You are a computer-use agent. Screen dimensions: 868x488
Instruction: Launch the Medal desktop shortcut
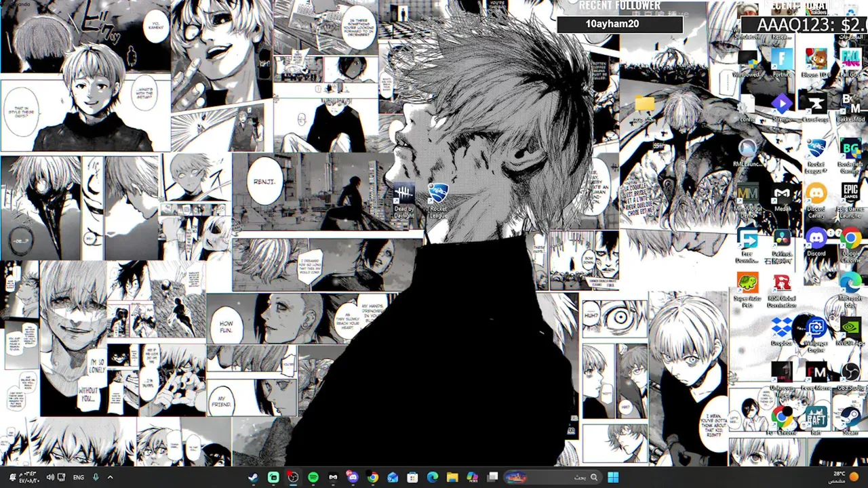coord(782,197)
